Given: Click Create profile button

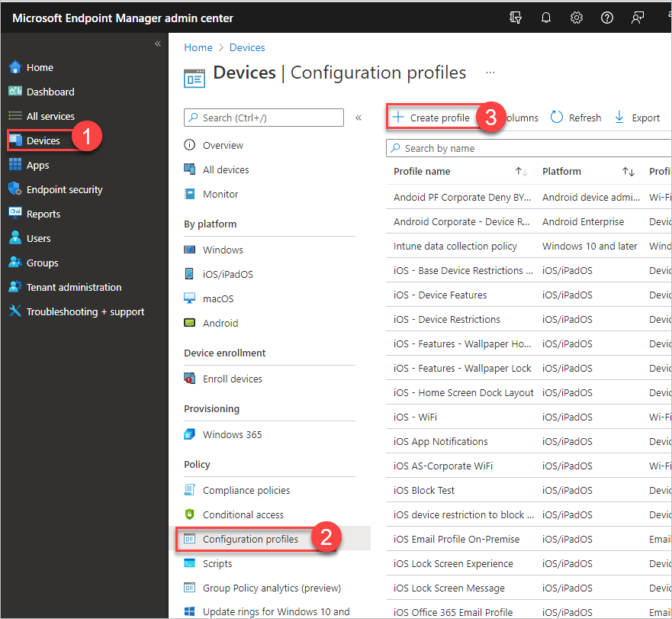Looking at the screenshot, I should tap(432, 118).
